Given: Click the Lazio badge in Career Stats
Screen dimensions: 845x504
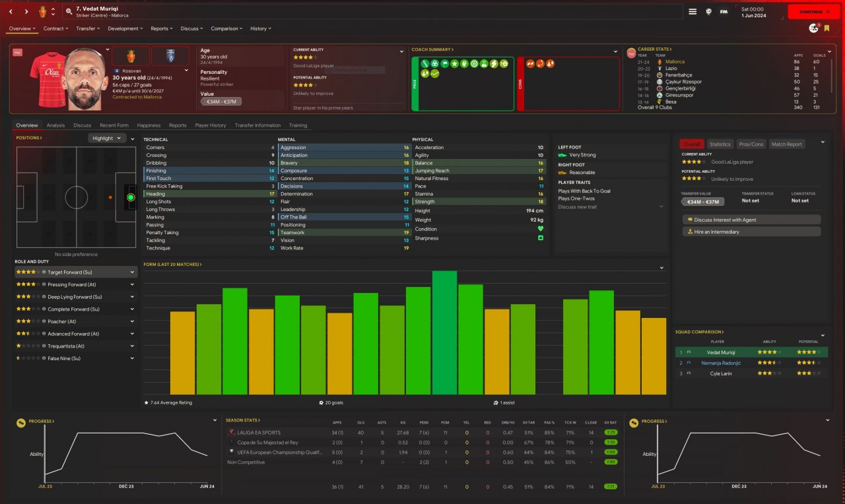Looking at the screenshot, I should point(659,69).
